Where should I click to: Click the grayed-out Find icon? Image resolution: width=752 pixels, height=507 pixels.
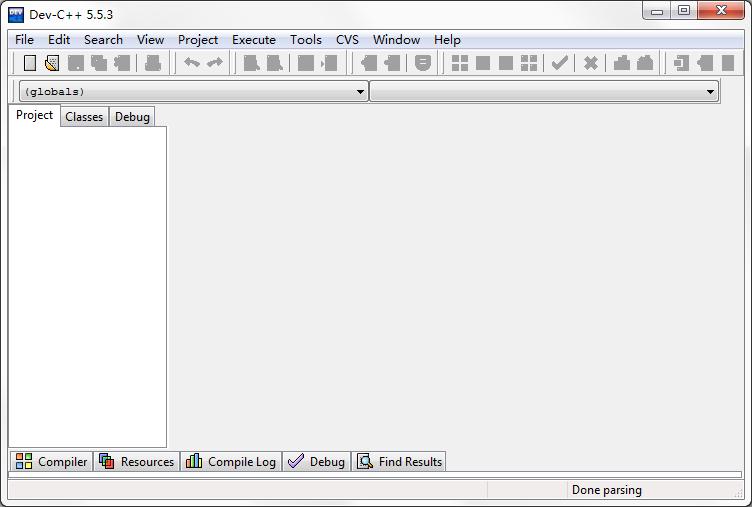point(251,63)
